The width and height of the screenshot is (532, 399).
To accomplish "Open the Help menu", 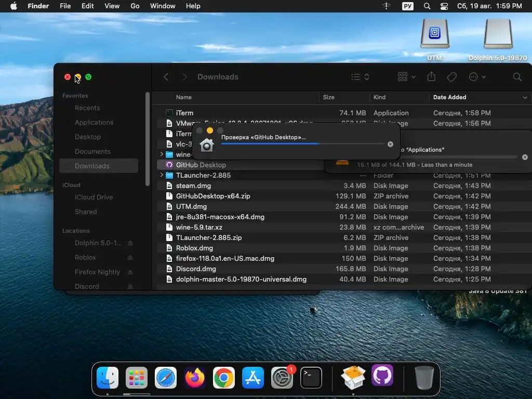I will pos(193,6).
